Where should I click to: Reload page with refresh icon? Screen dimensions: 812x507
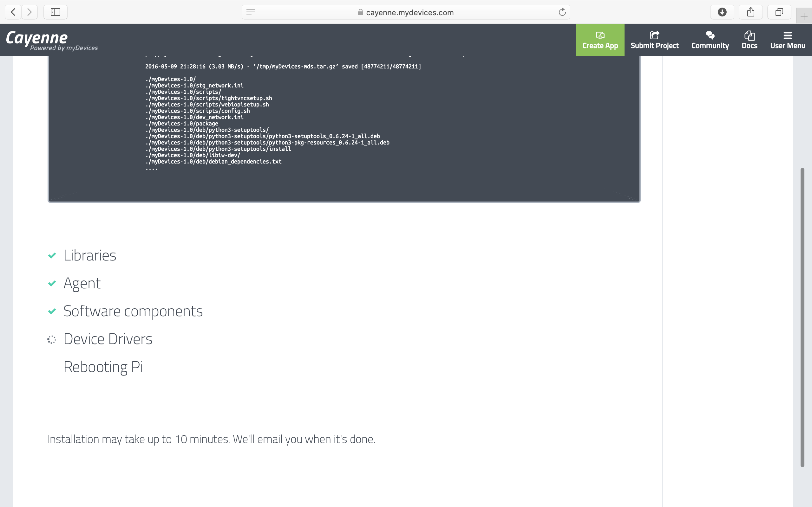pyautogui.click(x=562, y=12)
